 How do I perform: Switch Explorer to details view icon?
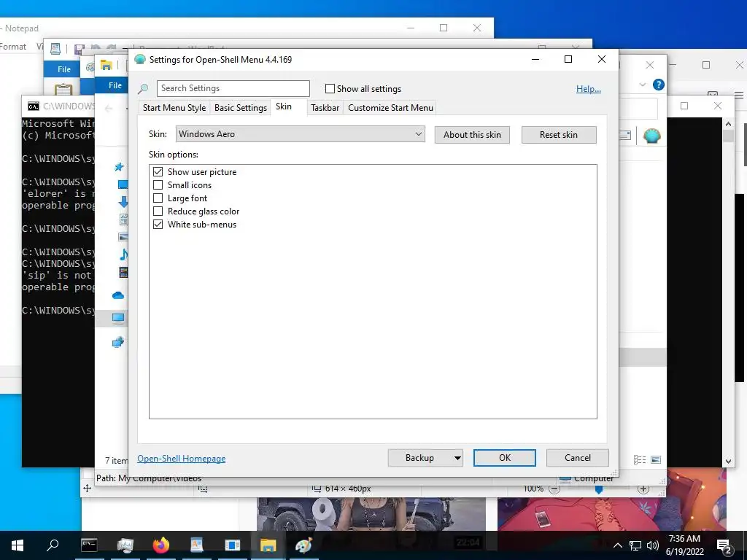(640, 459)
